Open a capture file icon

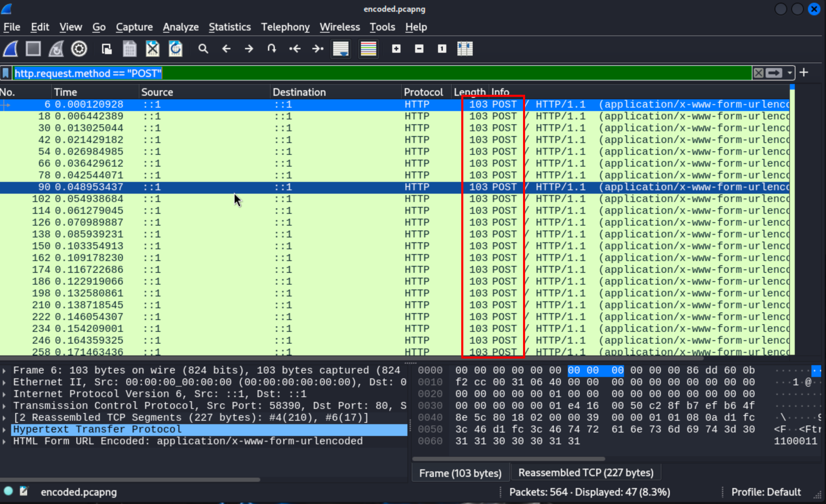[107, 49]
